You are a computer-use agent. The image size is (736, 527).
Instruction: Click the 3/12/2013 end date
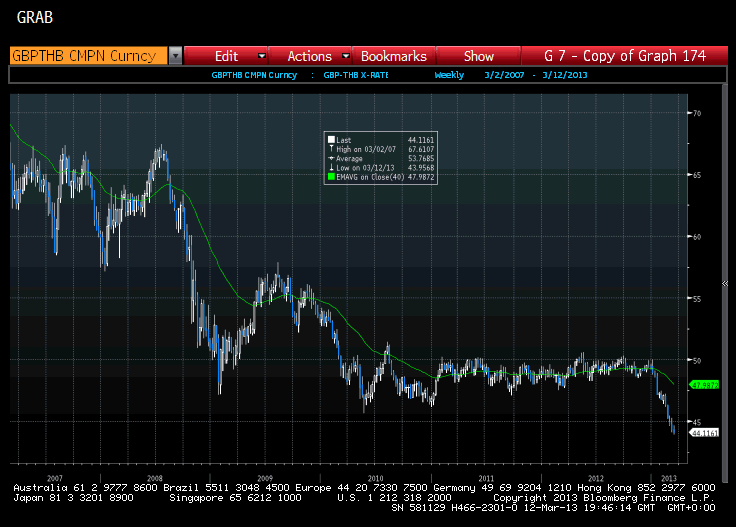pyautogui.click(x=565, y=75)
